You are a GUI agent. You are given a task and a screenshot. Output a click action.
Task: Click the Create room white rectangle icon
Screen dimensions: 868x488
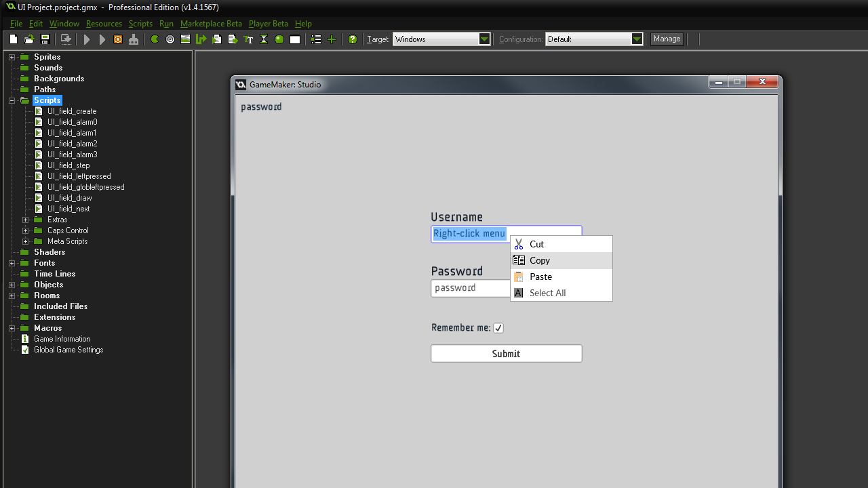[295, 39]
